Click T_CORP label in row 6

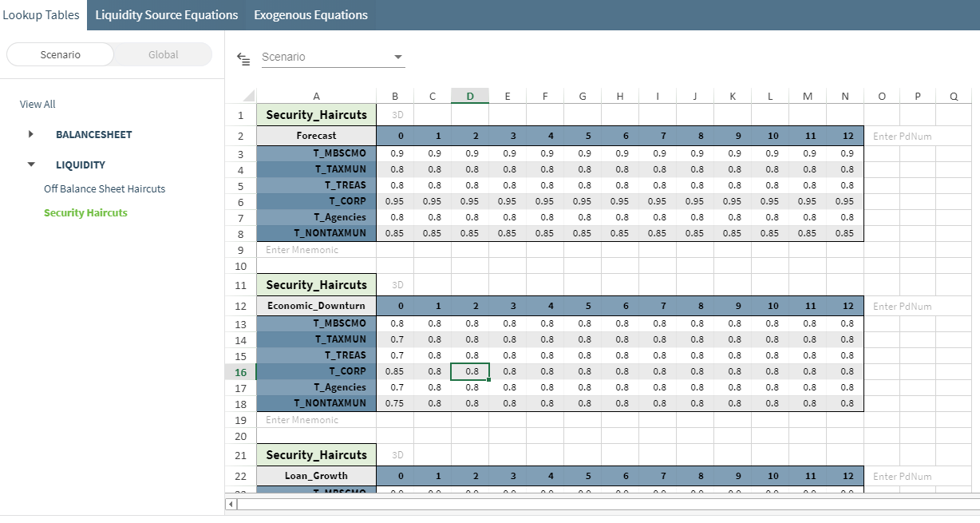pos(316,201)
